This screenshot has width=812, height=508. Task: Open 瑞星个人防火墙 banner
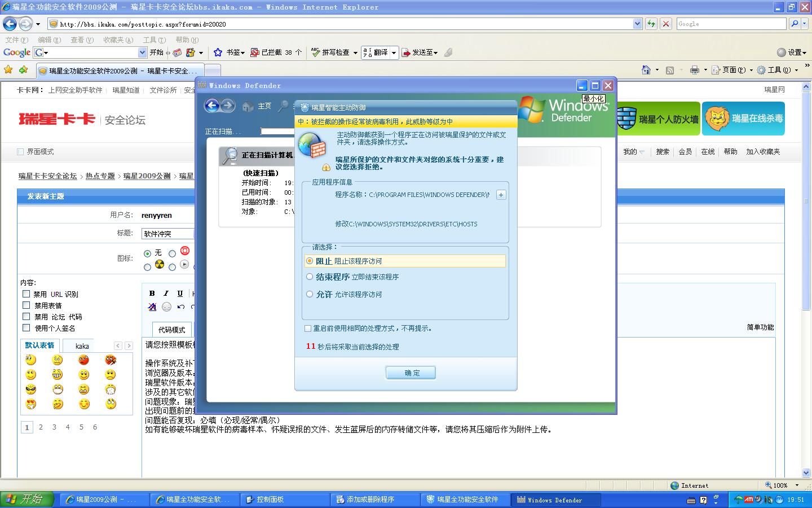point(657,119)
